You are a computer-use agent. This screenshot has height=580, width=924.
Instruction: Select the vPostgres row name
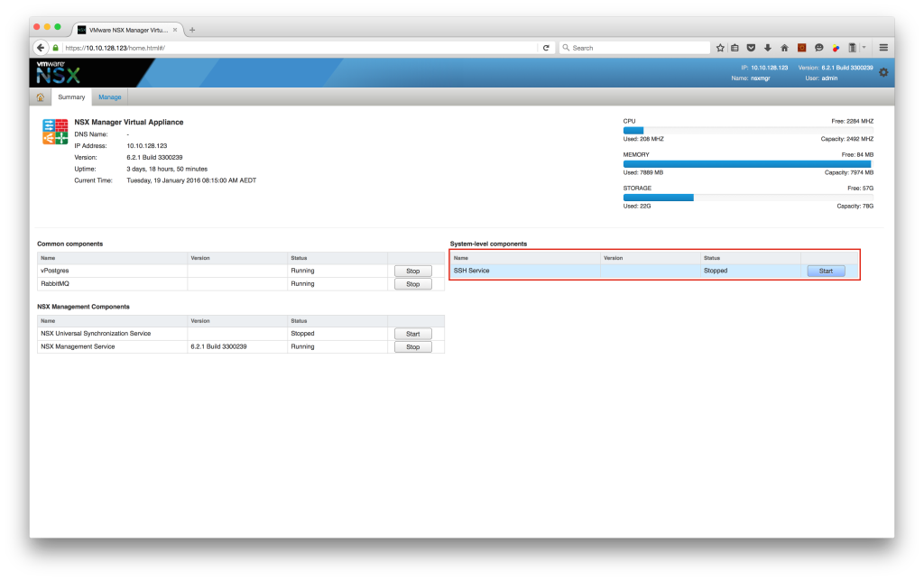55,271
